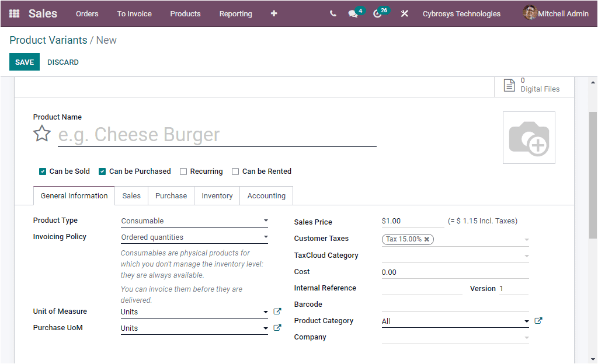Open the activities clock icon
Screen dimensions: 598x364
377,13
